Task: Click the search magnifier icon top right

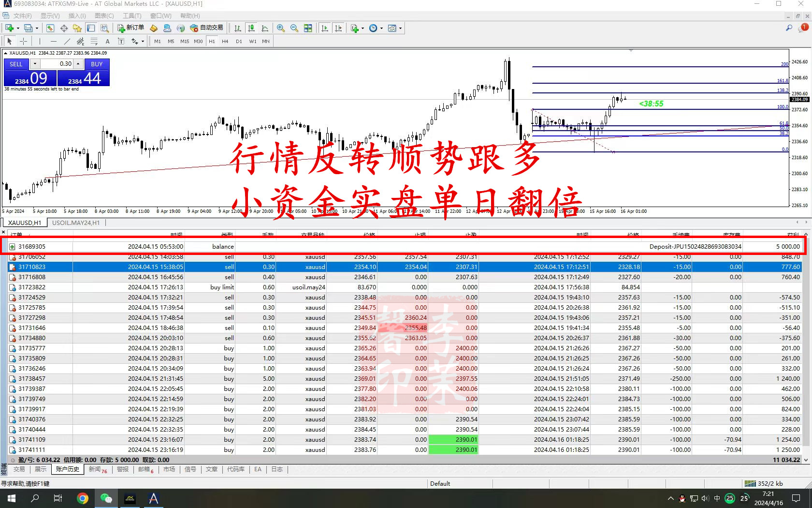Action: (x=789, y=28)
